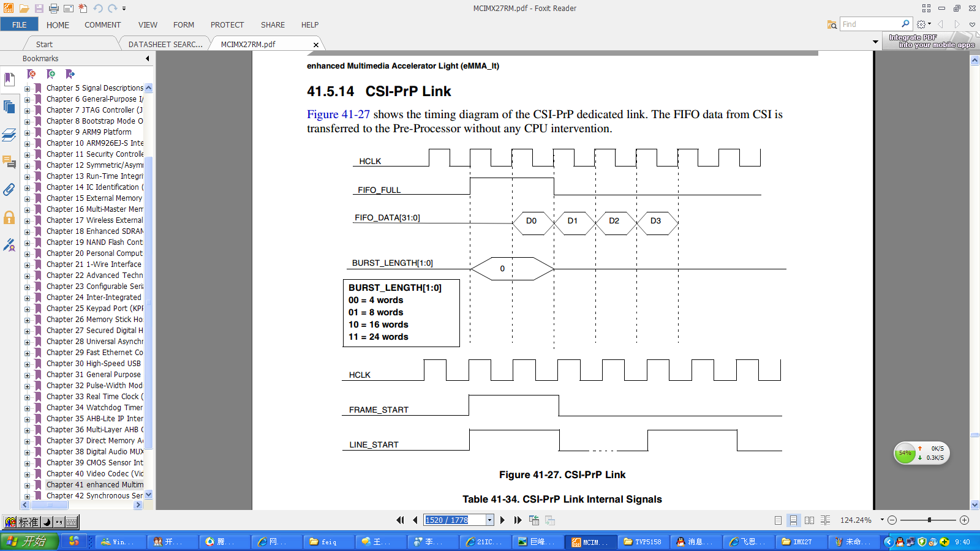Viewport: 980px width, 551px height.
Task: Expand Chapter 34 Watchdog Timer bookmark
Action: (x=27, y=408)
